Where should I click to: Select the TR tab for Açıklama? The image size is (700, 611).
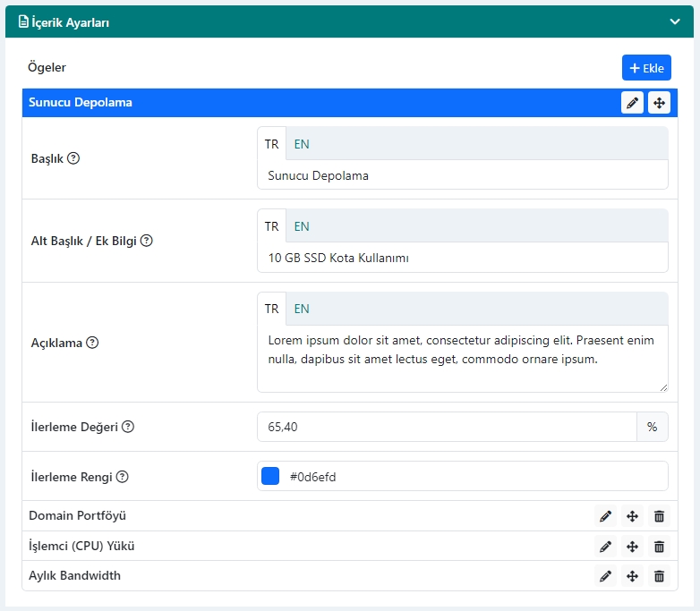click(271, 309)
